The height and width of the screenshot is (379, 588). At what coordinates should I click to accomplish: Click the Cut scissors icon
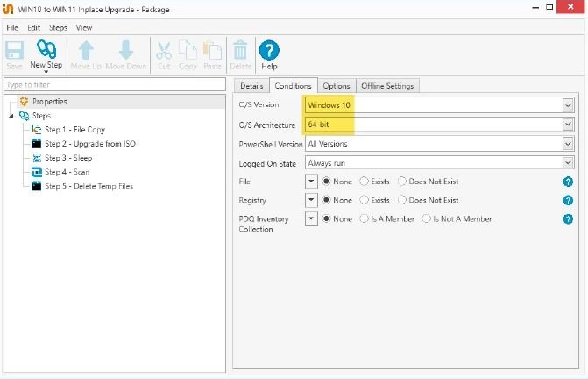[x=164, y=50]
